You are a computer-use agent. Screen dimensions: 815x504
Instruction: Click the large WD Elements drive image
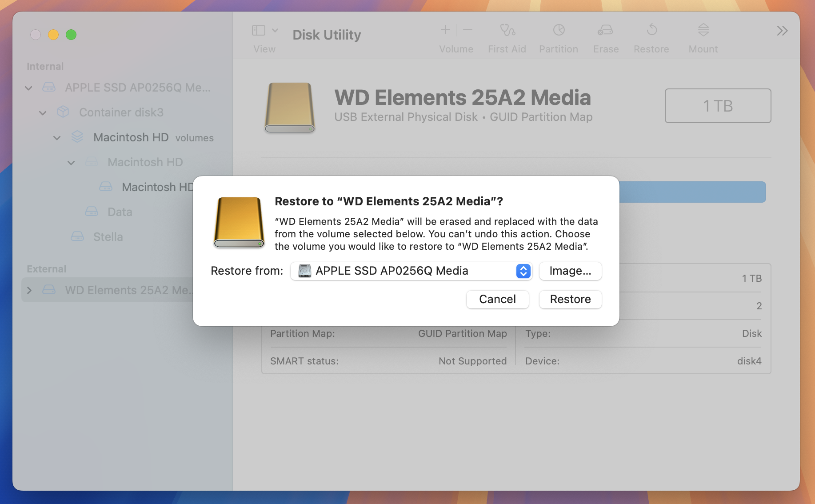pyautogui.click(x=290, y=108)
